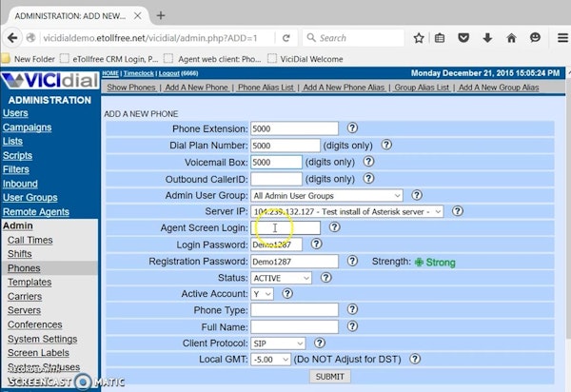Open help for Server IP setting
This screenshot has height=392, width=571.
(458, 211)
